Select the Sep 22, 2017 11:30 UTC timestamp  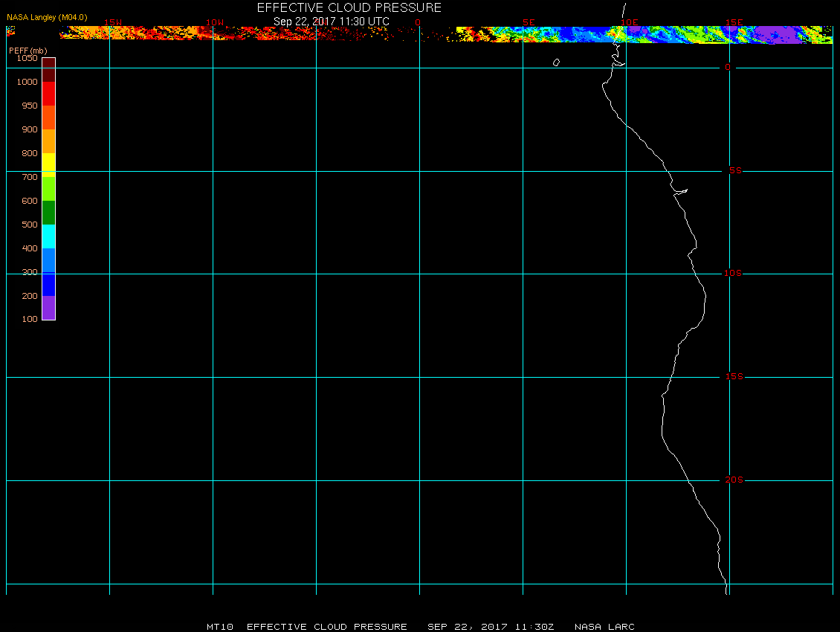[x=331, y=21]
